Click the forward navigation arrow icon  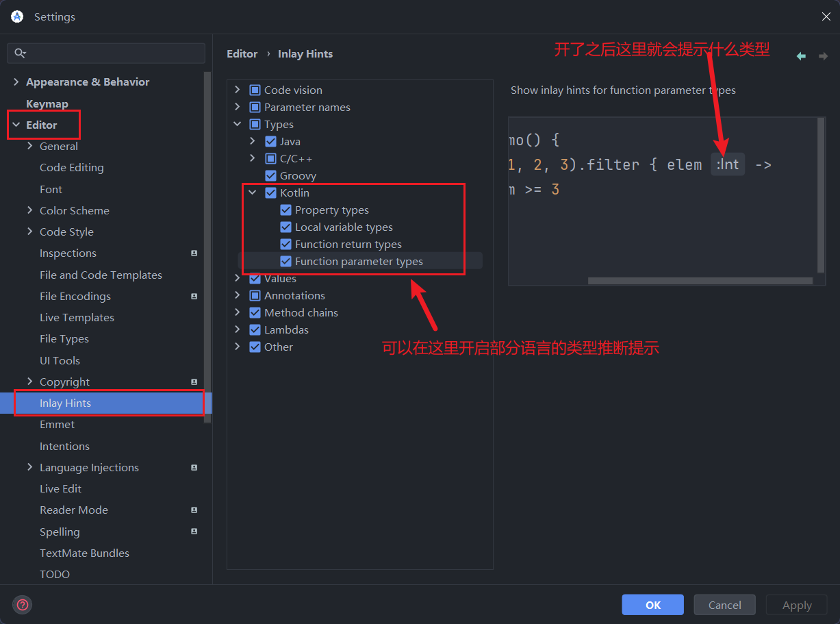pyautogui.click(x=823, y=56)
